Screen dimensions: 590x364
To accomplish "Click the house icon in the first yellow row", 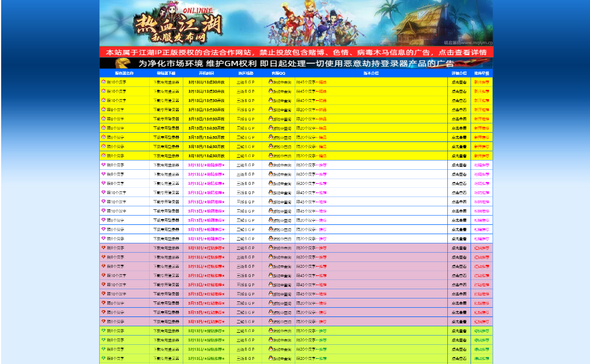I will 103,82.
